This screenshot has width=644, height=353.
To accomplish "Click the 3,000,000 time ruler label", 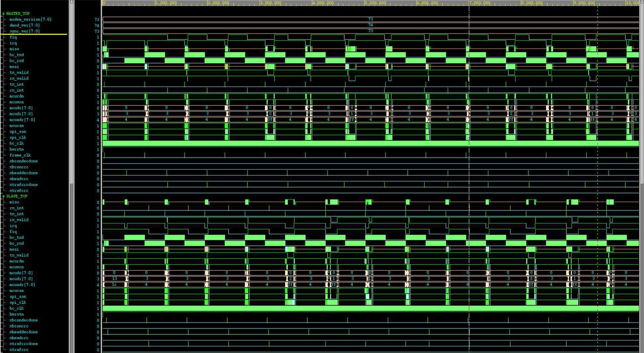I will [271, 3].
